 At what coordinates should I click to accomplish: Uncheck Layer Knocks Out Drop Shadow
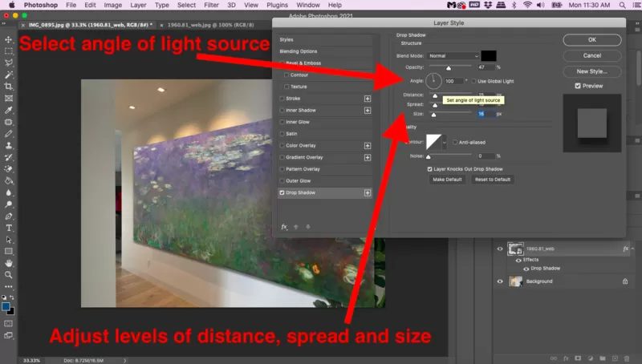(x=430, y=169)
